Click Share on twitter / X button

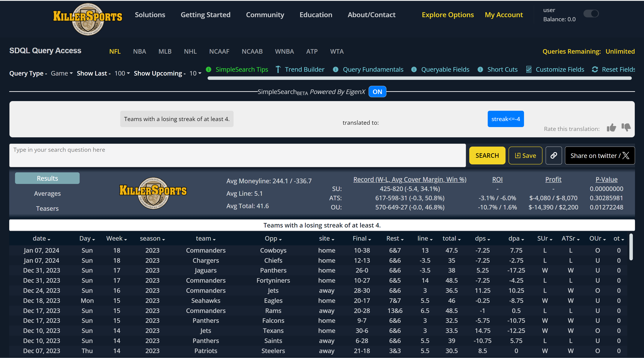click(600, 156)
